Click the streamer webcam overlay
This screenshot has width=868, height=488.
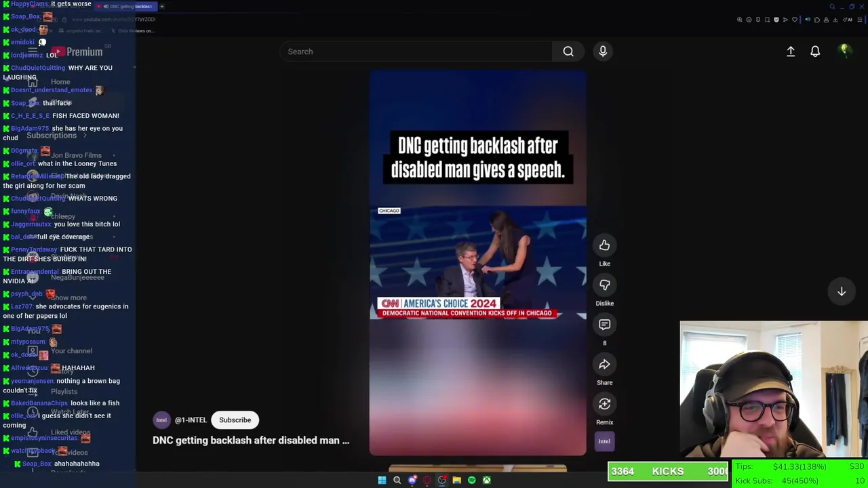[x=774, y=390]
